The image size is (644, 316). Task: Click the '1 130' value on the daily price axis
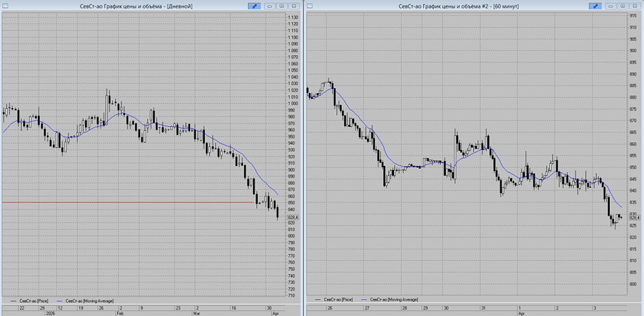click(x=293, y=17)
